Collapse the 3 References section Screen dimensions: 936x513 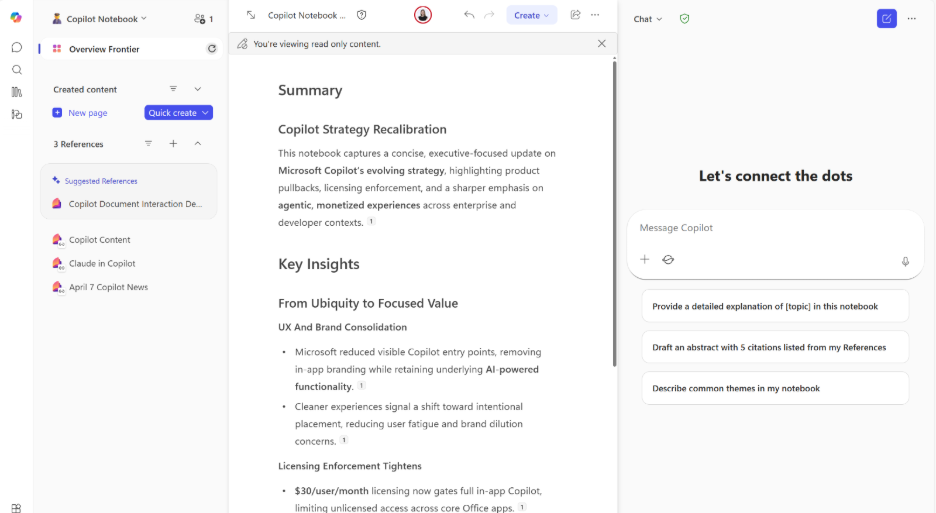(x=198, y=144)
